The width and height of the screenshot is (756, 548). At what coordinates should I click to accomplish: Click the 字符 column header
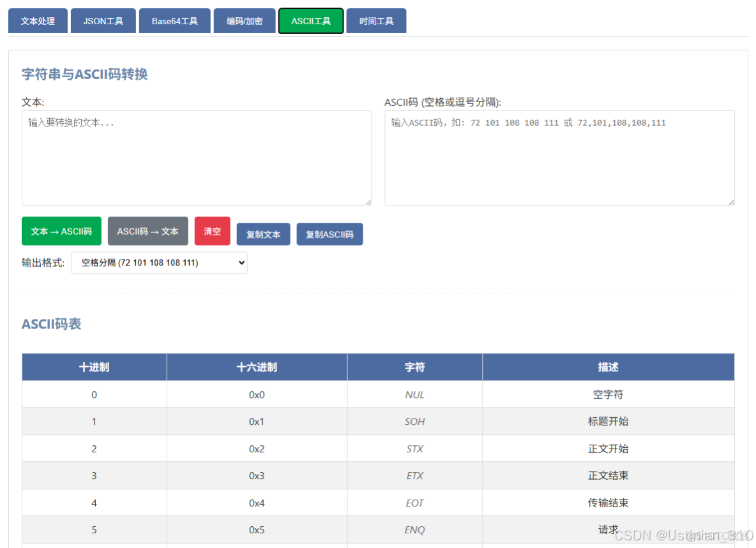point(414,367)
